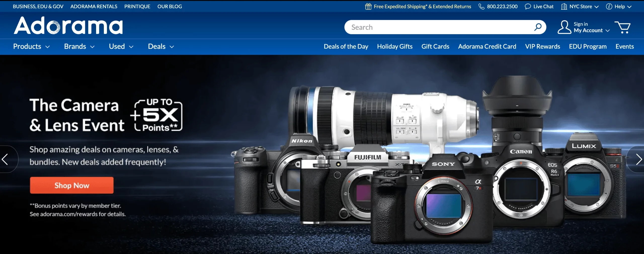Expand the Used dropdown
The width and height of the screenshot is (644, 254).
121,47
